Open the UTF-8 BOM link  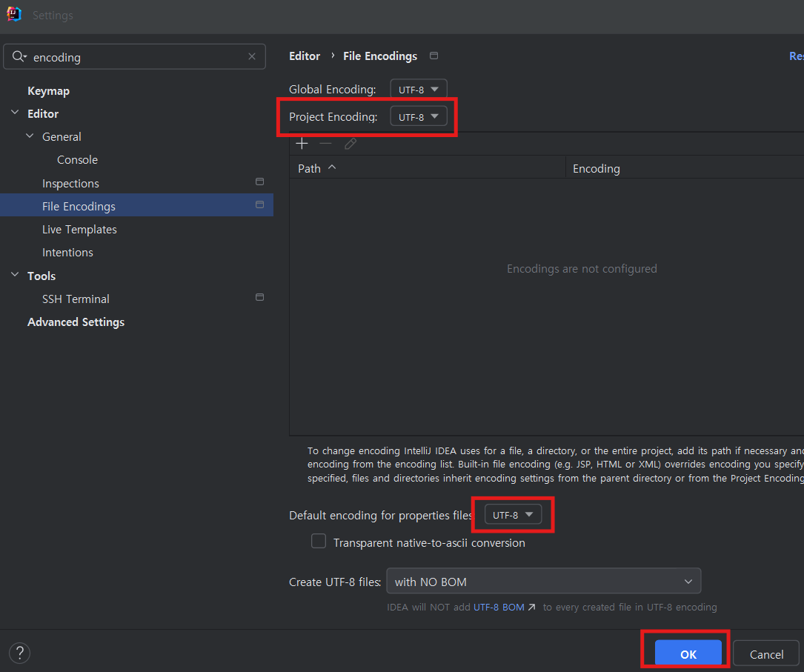tap(499, 607)
